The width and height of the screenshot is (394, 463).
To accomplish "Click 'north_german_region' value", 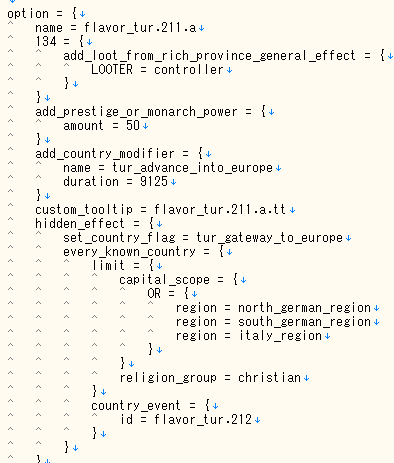I will (x=305, y=308).
